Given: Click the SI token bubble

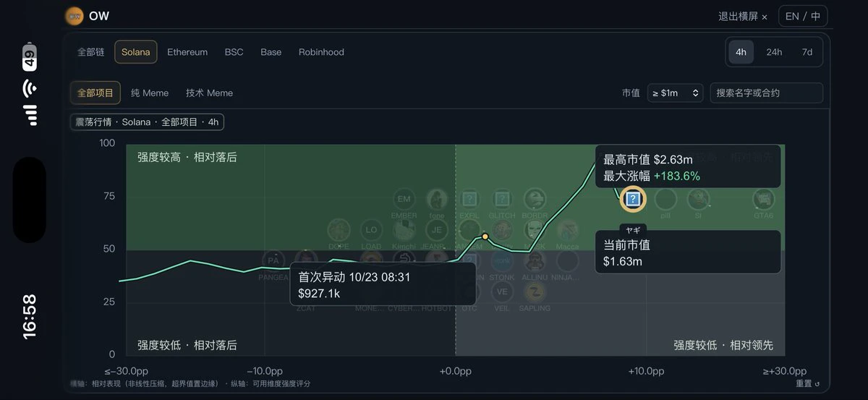Looking at the screenshot, I should click(698, 199).
